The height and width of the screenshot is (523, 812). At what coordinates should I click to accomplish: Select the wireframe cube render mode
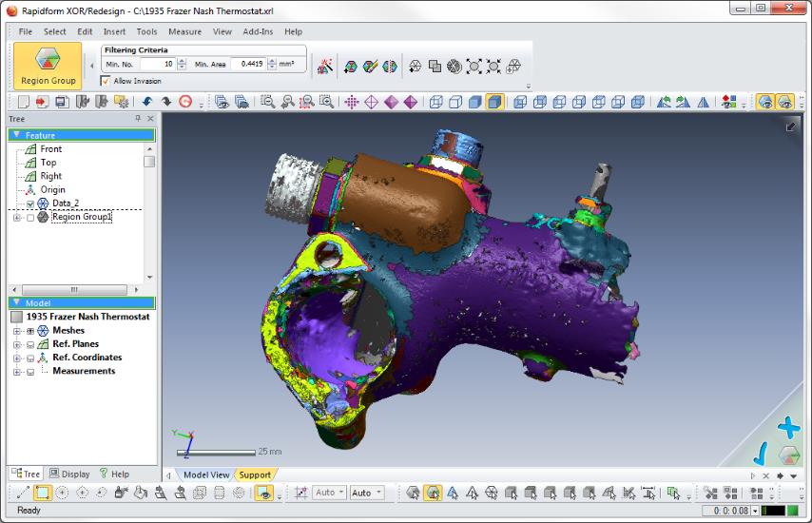[x=436, y=102]
